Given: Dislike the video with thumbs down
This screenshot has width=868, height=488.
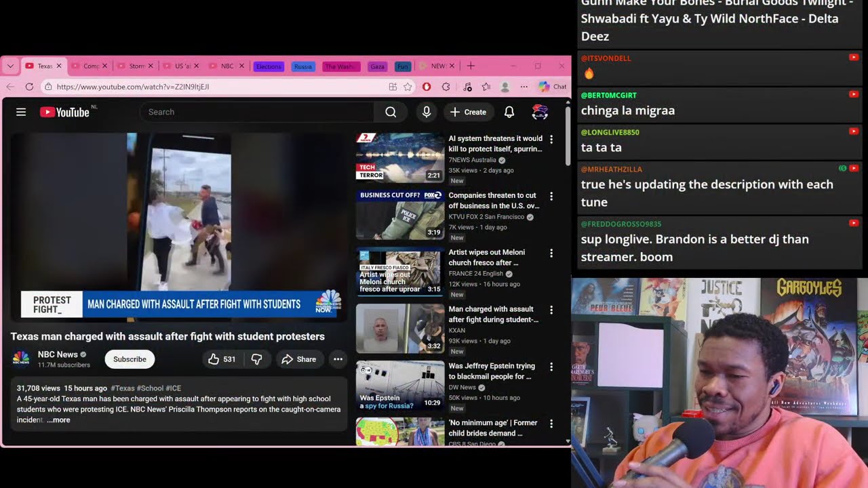Looking at the screenshot, I should click(256, 359).
